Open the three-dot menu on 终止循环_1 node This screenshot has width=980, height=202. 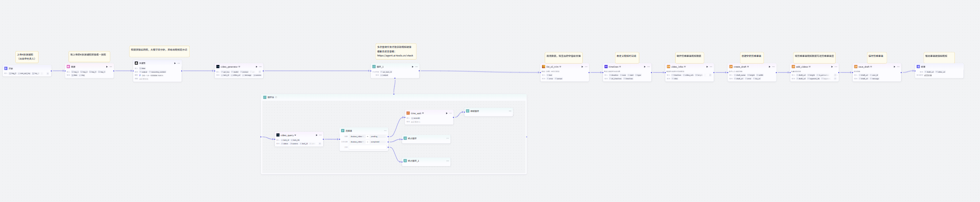447,161
